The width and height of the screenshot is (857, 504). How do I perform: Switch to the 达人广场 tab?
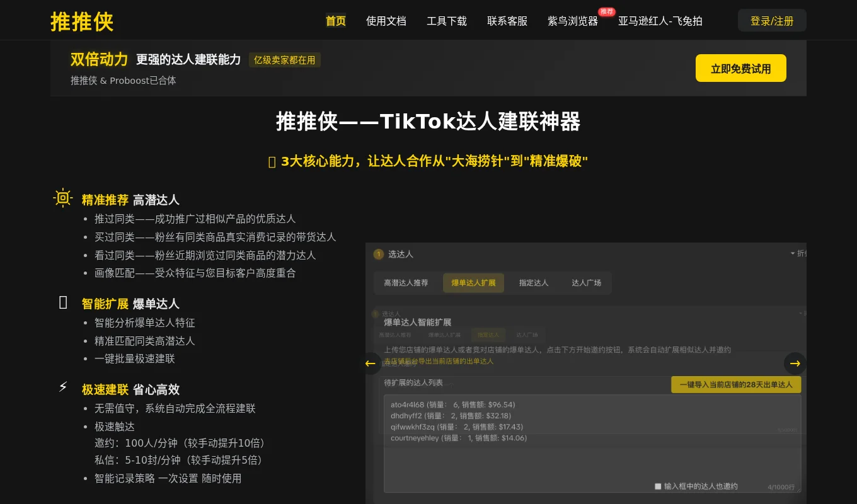[586, 283]
